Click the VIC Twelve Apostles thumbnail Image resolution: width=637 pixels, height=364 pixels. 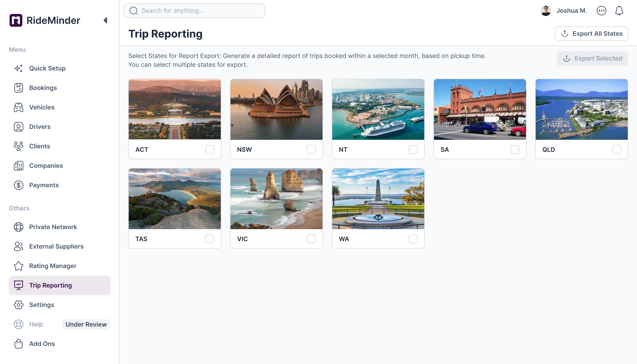tap(276, 199)
